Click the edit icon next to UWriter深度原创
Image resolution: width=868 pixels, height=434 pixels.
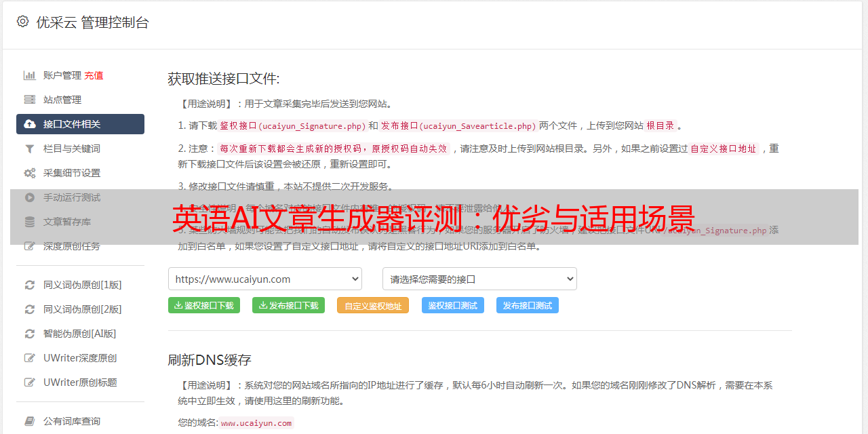pyautogui.click(x=30, y=358)
